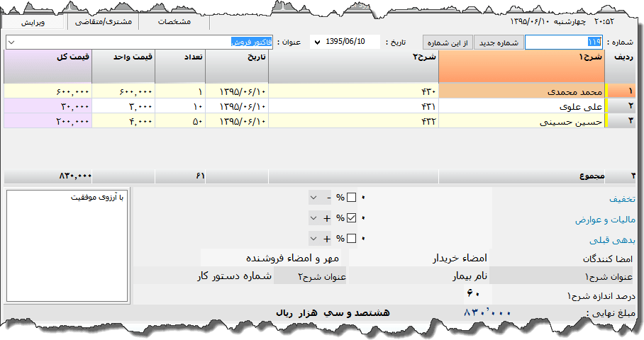644x340 pixels.
Task: Switch to the ویرایش tab
Action: 33,22
